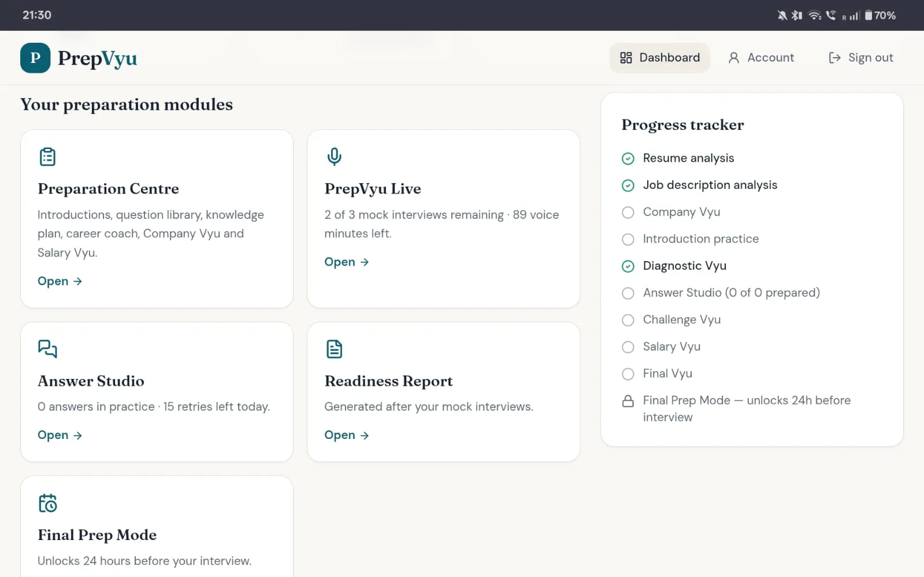This screenshot has height=577, width=924.
Task: Toggle the Introduction practice progress circle
Action: coord(628,239)
